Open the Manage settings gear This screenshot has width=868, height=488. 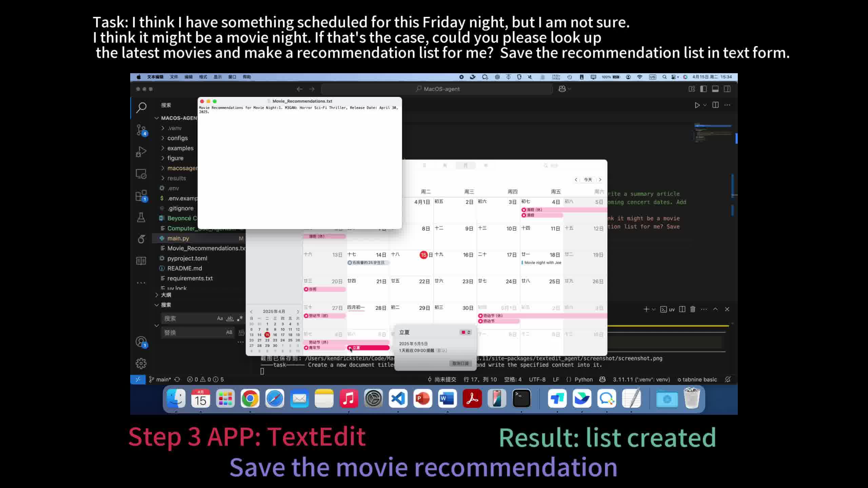pyautogui.click(x=141, y=363)
